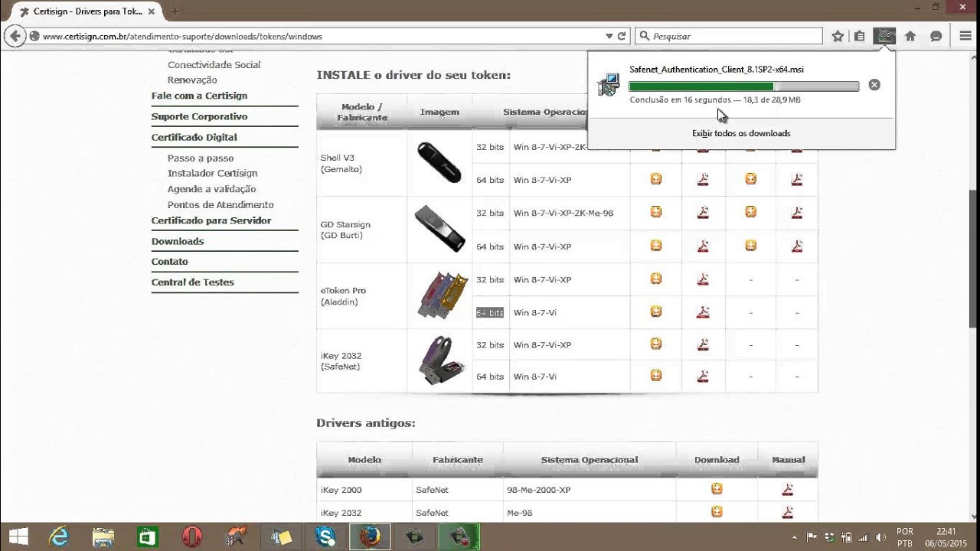Click the Shell V3 token image
The height and width of the screenshot is (551, 980).
click(439, 162)
